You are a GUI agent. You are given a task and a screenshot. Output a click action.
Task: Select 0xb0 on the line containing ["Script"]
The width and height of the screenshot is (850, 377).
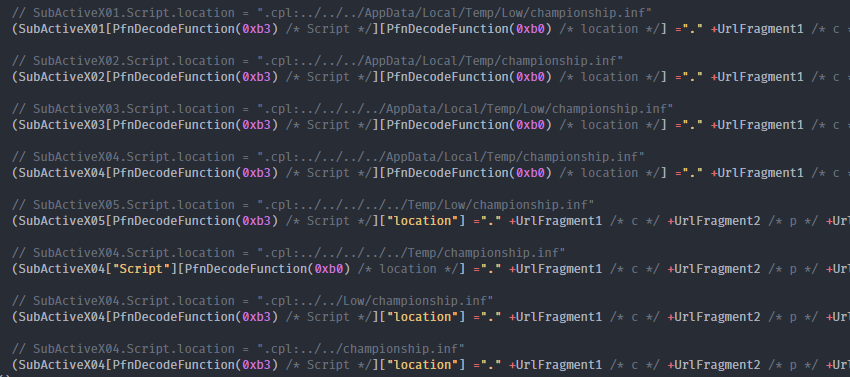tap(328, 269)
